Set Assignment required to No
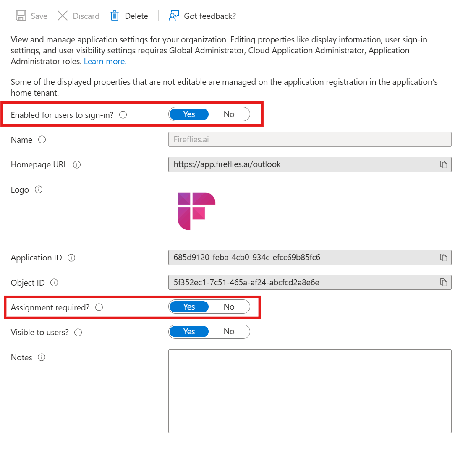 (229, 307)
